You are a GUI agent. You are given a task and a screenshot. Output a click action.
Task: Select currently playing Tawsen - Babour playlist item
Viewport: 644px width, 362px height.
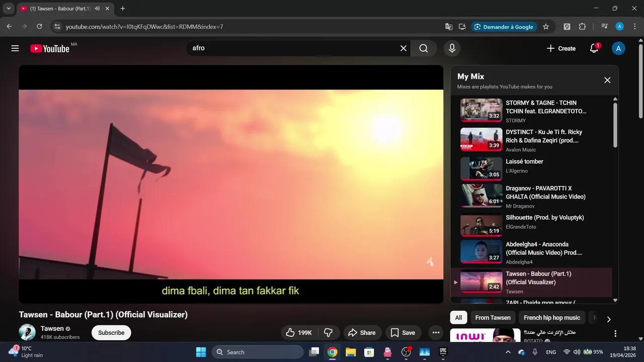tap(531, 283)
